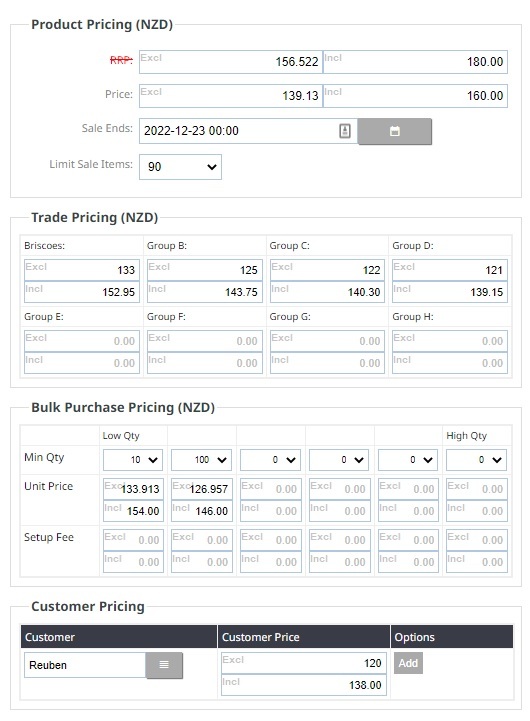Open the third Min Qty dropdown showing 0
530x721 pixels.
pyautogui.click(x=270, y=460)
